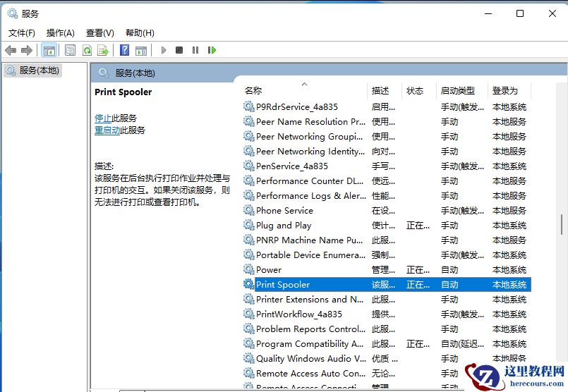The height and width of the screenshot is (392, 568).
Task: Click the Pause Service icon
Action: click(x=195, y=50)
